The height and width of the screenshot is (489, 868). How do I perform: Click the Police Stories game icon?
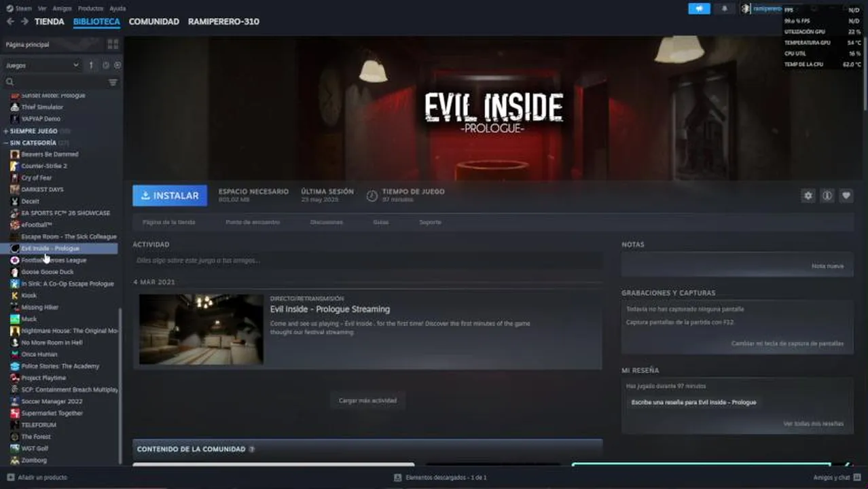pos(15,366)
